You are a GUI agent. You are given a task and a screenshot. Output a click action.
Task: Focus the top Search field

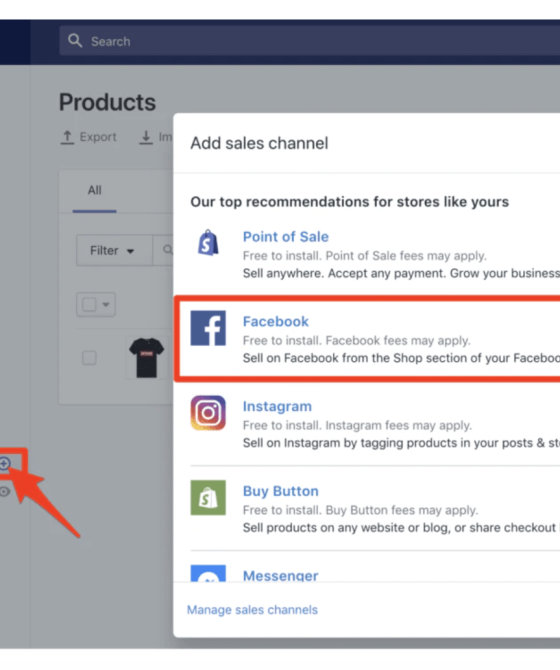pyautogui.click(x=310, y=41)
